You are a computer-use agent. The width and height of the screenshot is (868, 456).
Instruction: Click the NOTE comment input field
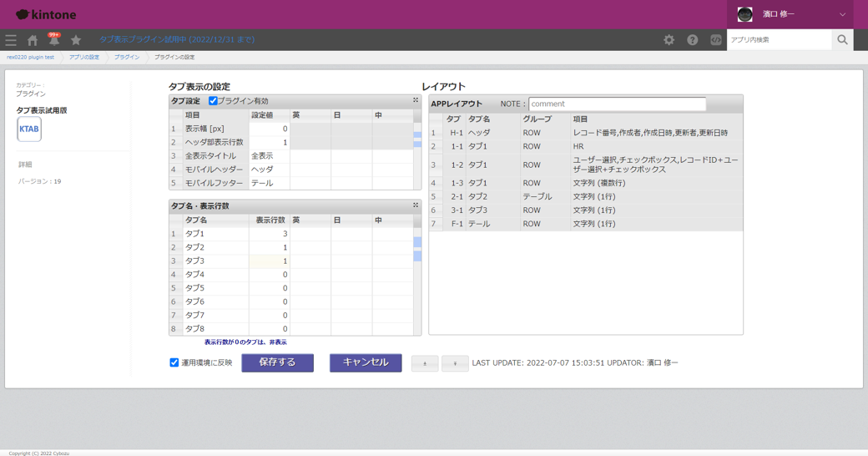(x=618, y=104)
